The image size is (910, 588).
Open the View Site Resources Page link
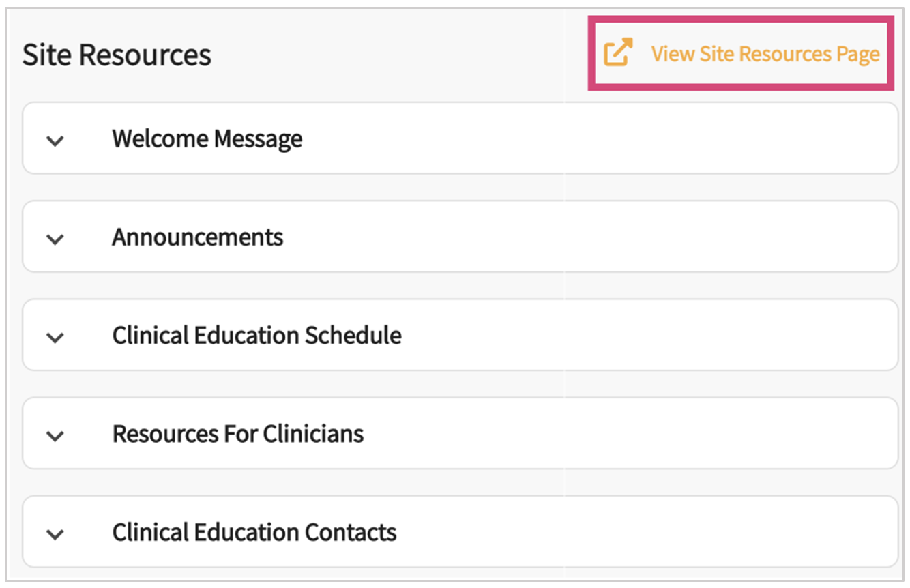[x=765, y=54]
